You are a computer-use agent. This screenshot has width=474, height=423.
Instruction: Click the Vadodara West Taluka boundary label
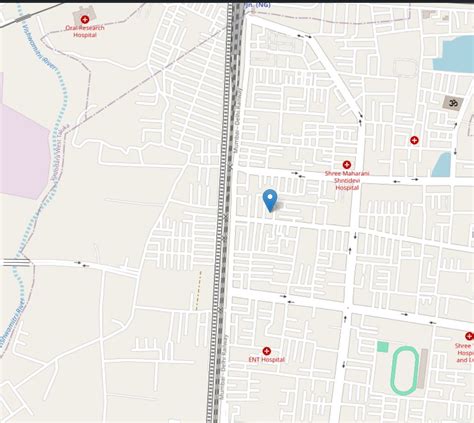pyautogui.click(x=60, y=153)
